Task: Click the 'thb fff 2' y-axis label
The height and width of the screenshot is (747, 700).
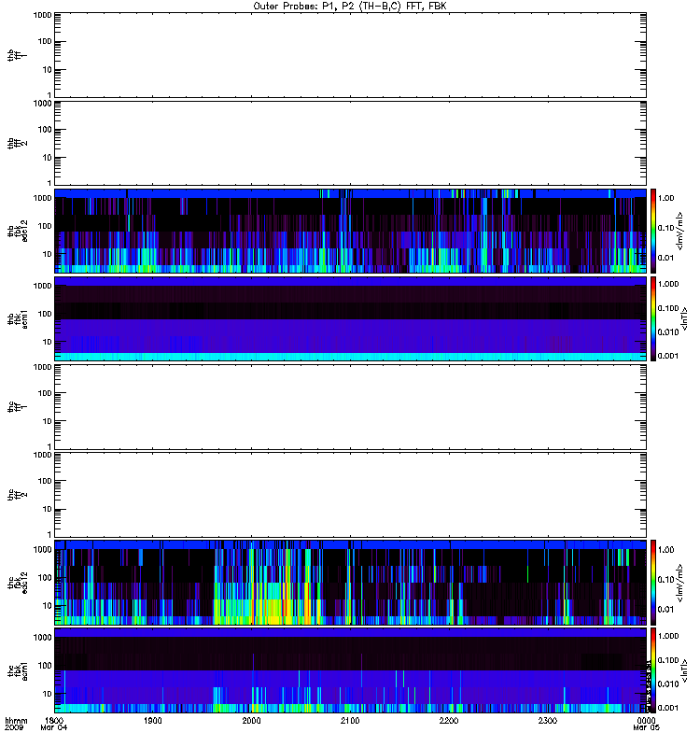Action: click(17, 144)
